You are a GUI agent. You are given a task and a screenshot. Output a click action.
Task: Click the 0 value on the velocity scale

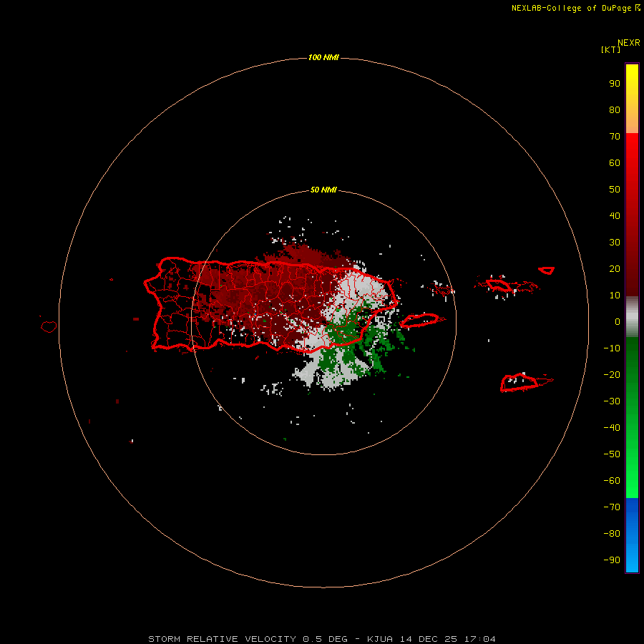(x=618, y=321)
